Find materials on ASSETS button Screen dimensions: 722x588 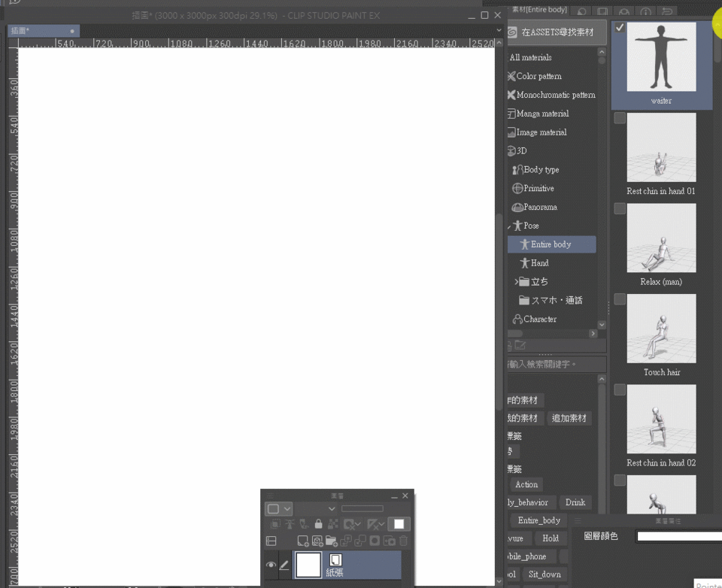(x=557, y=32)
